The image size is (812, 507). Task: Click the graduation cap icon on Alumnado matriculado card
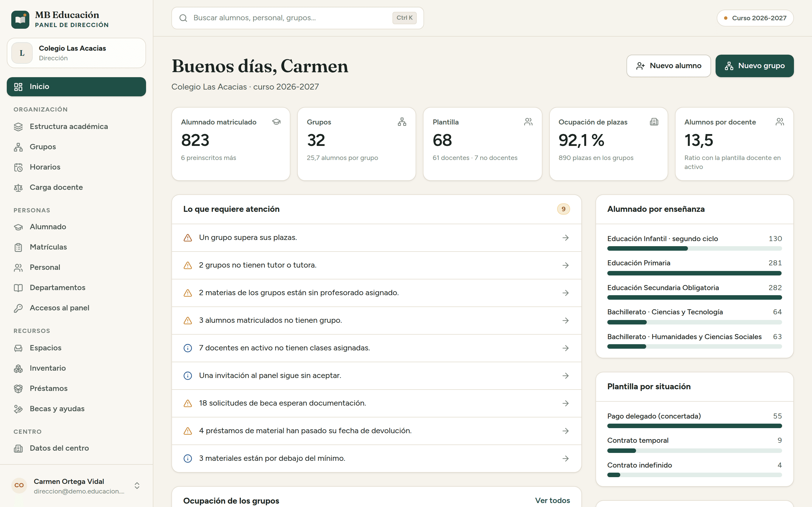(276, 122)
